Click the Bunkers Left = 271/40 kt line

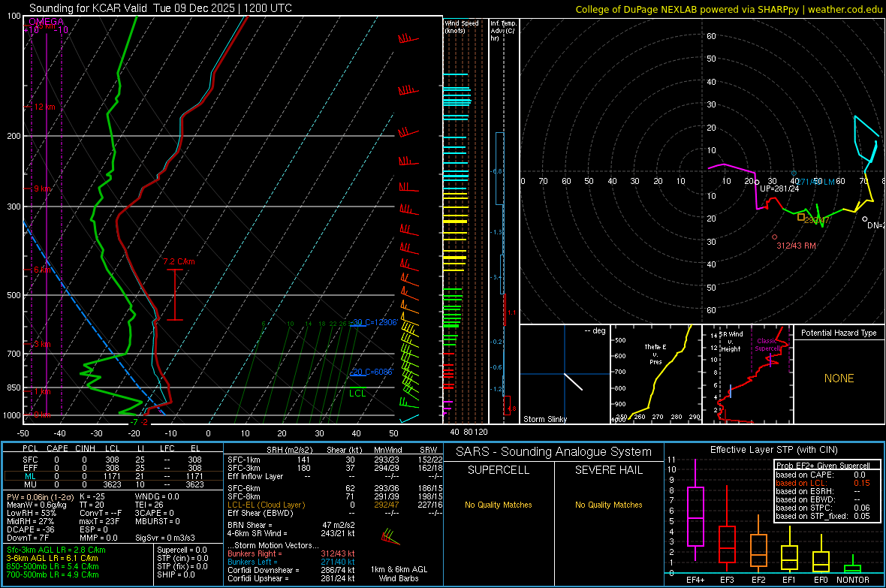[x=291, y=562]
